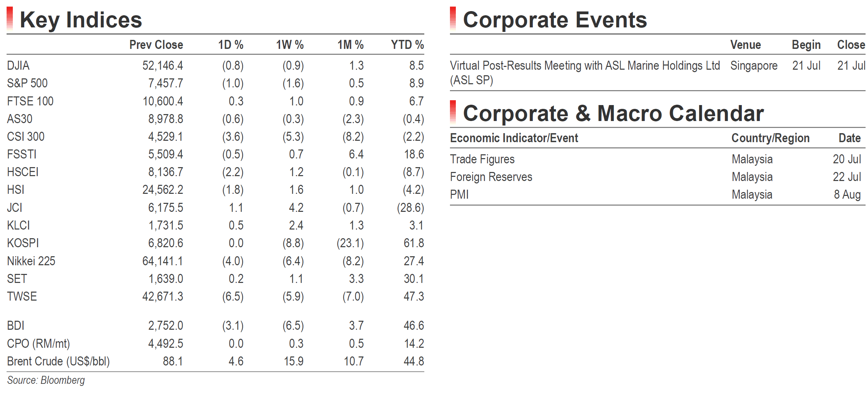868x397 pixels.
Task: Select the 1D % column header
Action: point(231,45)
